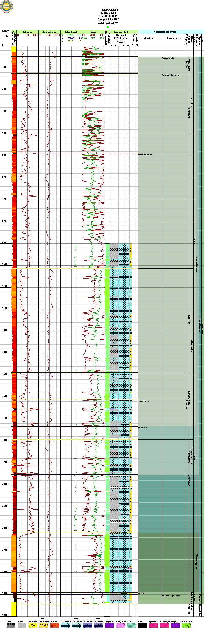Click the Heebner Shale member label

tap(145, 154)
